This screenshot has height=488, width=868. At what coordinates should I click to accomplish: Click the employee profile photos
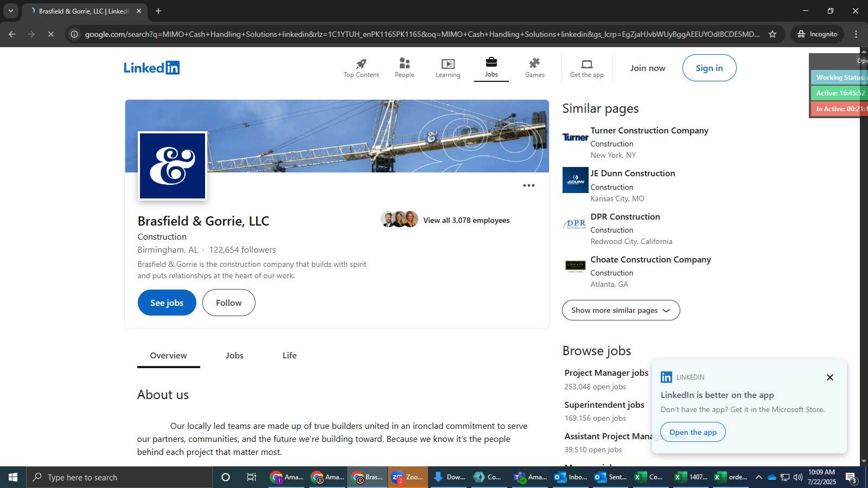coord(399,219)
